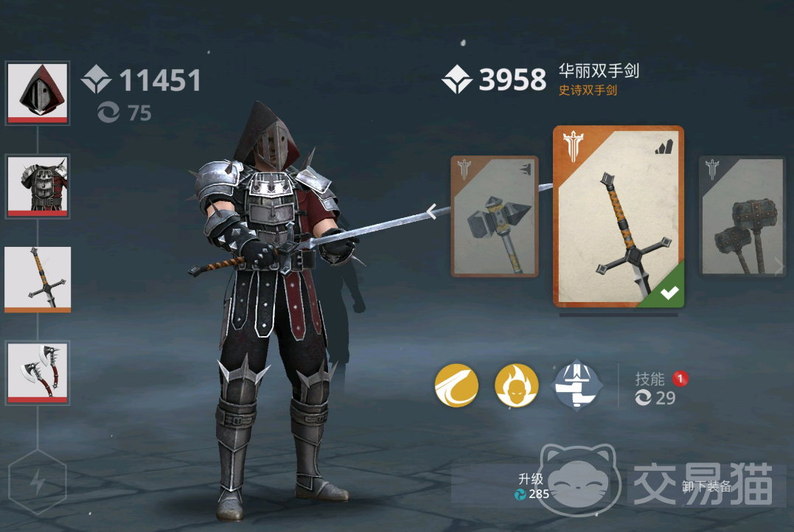Open the twin axes ranged weapon slot
This screenshot has height=532, width=794.
pos(38,373)
